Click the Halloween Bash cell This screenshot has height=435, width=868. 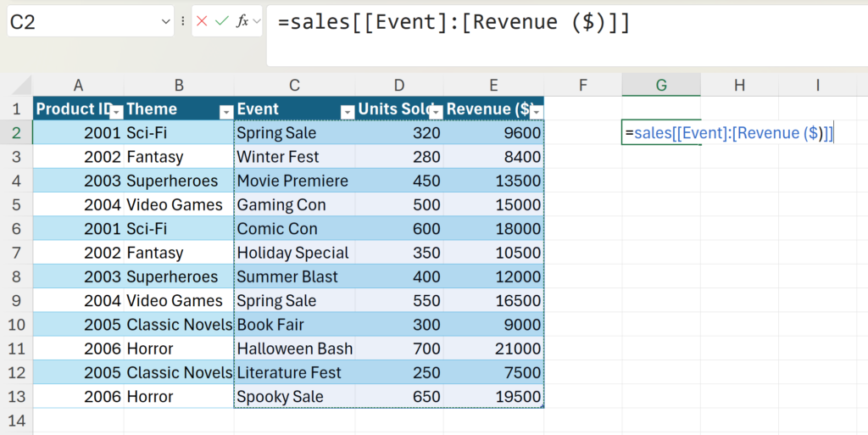tap(294, 349)
